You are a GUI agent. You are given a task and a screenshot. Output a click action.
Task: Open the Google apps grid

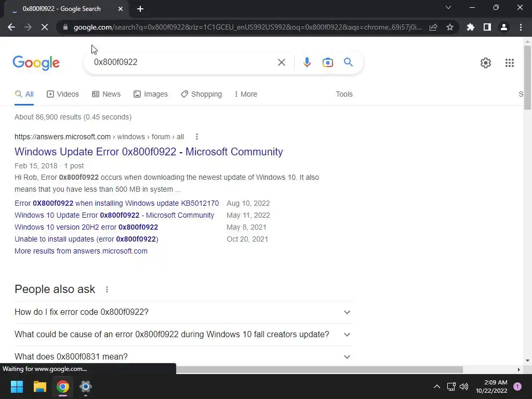[x=509, y=63]
